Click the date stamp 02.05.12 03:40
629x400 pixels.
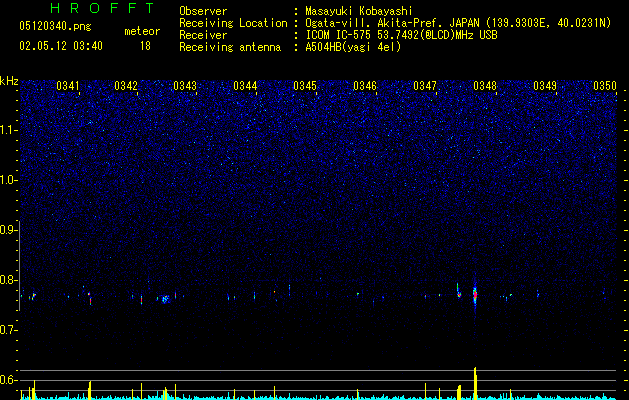61,46
